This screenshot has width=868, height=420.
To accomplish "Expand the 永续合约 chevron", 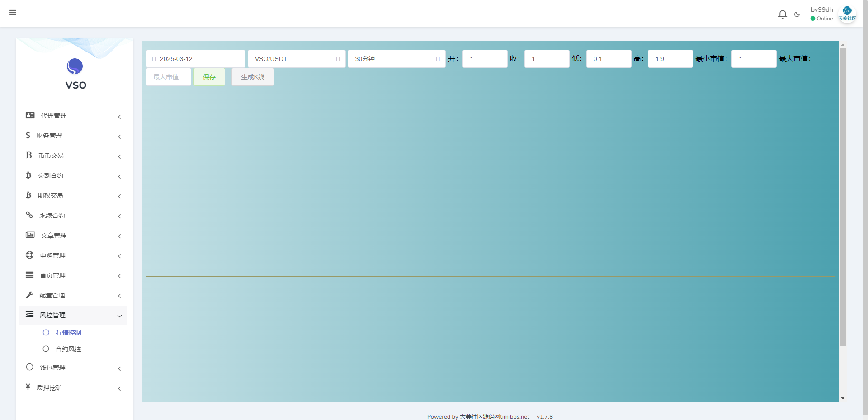I will [x=119, y=216].
